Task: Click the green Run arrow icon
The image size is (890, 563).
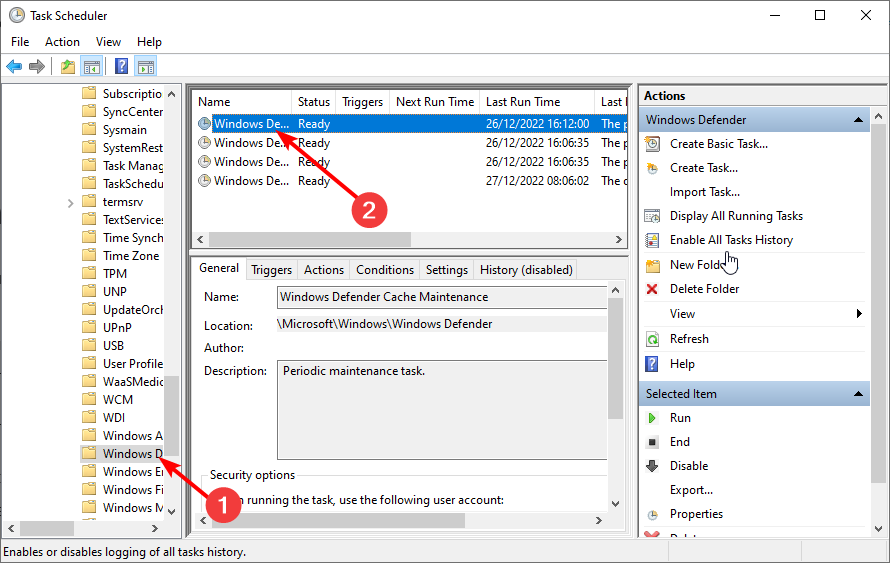Action: click(652, 418)
